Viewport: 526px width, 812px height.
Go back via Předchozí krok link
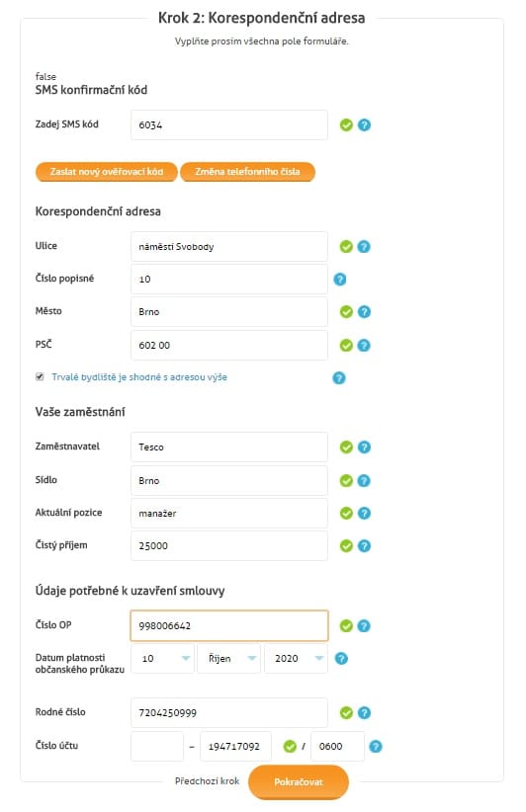tap(208, 781)
